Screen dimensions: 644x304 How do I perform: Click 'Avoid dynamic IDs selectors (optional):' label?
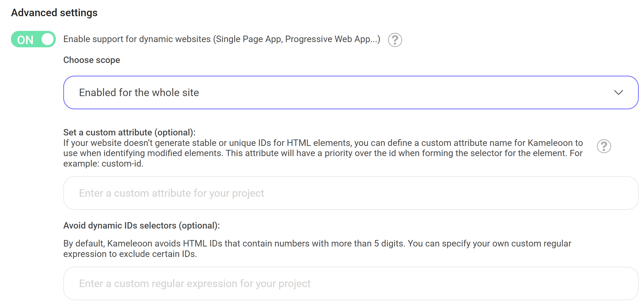click(141, 226)
